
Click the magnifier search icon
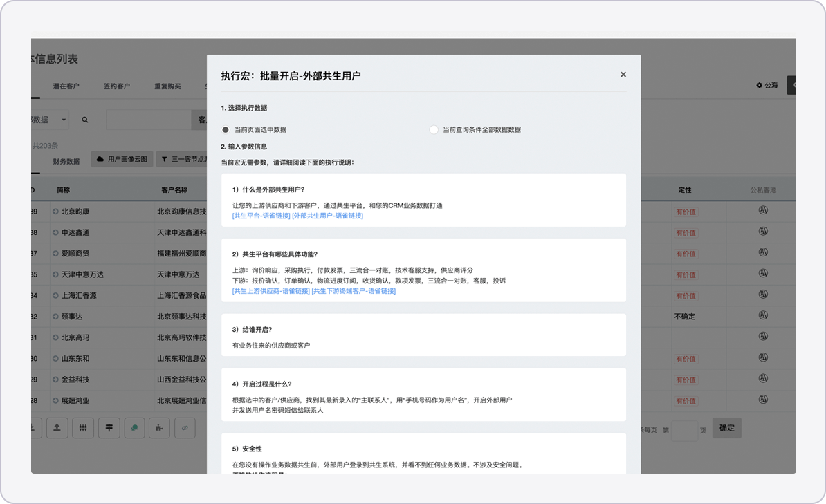point(85,120)
